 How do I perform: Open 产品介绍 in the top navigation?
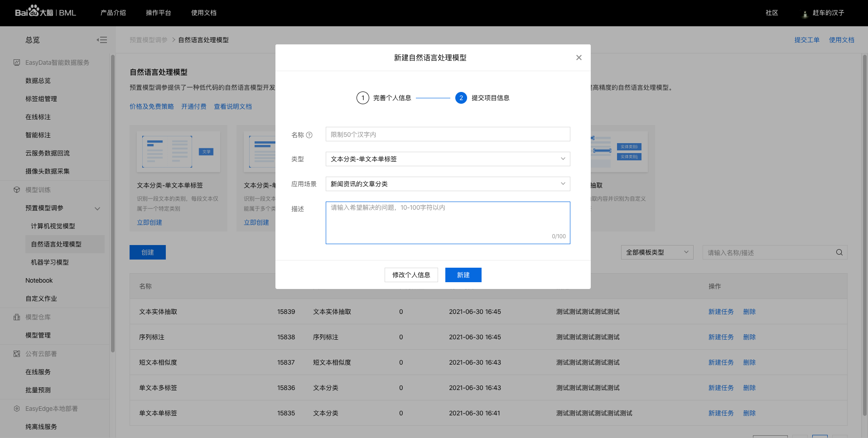pos(113,13)
